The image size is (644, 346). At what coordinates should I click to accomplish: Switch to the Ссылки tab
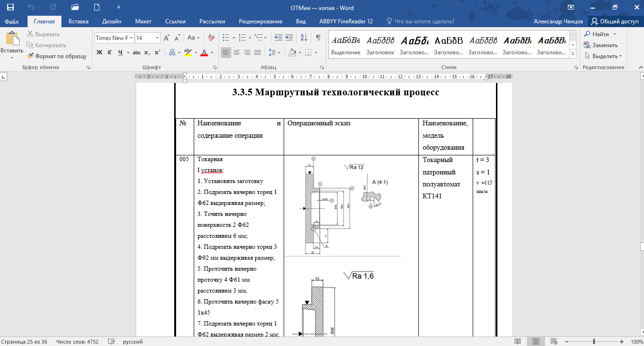pyautogui.click(x=175, y=21)
